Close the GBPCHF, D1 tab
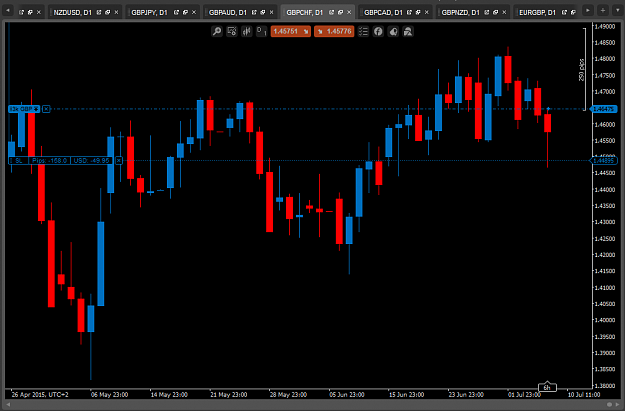 (x=349, y=12)
